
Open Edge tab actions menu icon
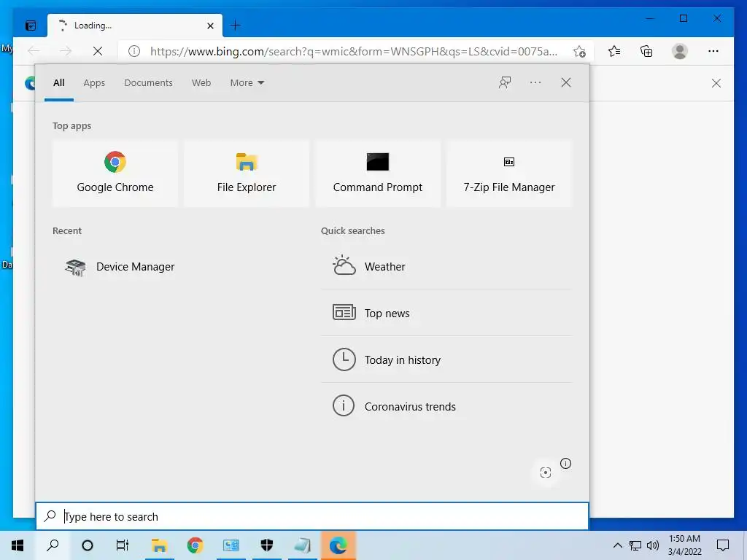[x=31, y=26]
